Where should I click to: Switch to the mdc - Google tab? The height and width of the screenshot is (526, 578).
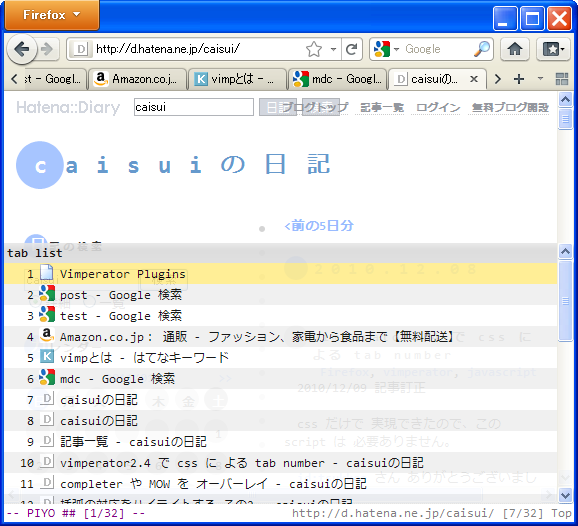click(x=337, y=79)
